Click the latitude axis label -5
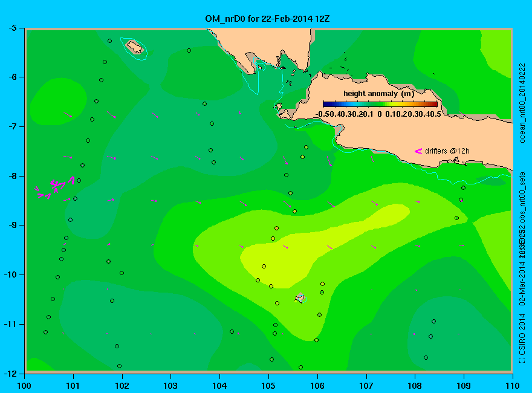This screenshot has height=393, width=532. (11, 28)
